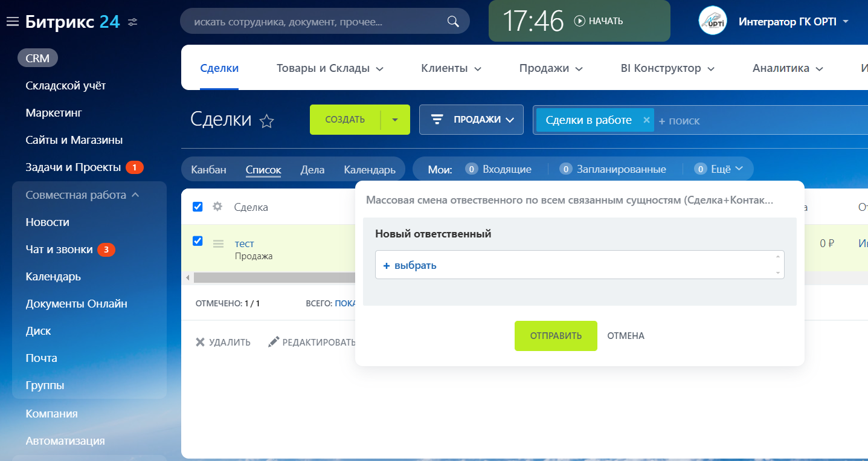868x461 pixels.
Task: Open Почта in sidebar
Action: pyautogui.click(x=41, y=358)
